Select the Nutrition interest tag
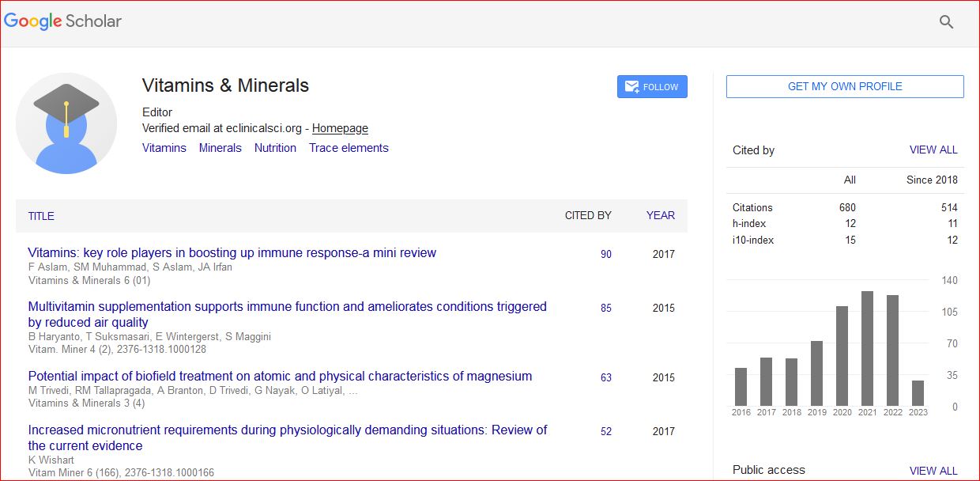Image resolution: width=980 pixels, height=481 pixels. 275,148
